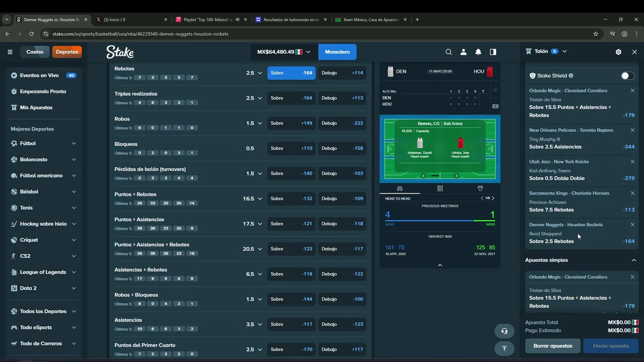Click the browser address bar URL
This screenshot has height=362, width=644.
tap(140, 34)
